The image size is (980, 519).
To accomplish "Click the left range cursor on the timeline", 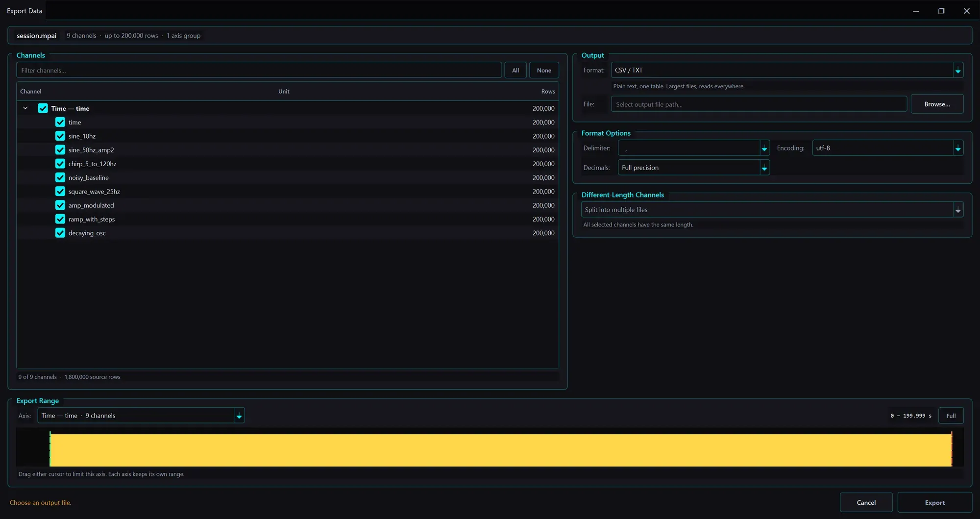I will [x=50, y=449].
